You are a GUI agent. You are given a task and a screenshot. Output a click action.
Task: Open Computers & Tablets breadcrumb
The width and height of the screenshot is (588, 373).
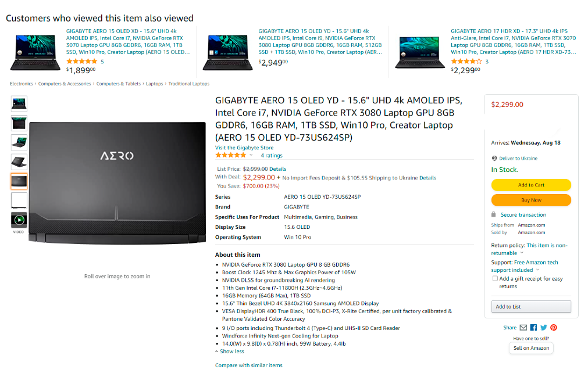coord(119,84)
